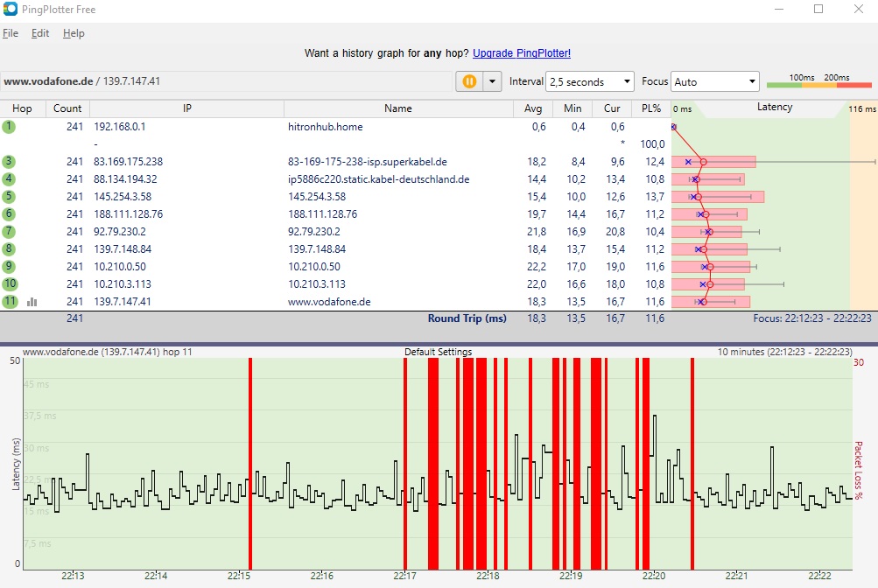
Task: Select hop 9 circle icon
Action: coord(9,267)
